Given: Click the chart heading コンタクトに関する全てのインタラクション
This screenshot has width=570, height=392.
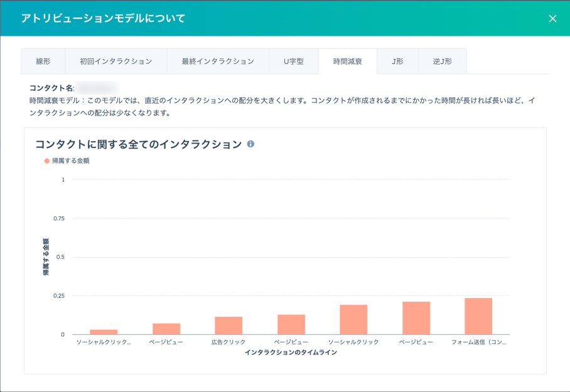Looking at the screenshot, I should click(x=138, y=144).
